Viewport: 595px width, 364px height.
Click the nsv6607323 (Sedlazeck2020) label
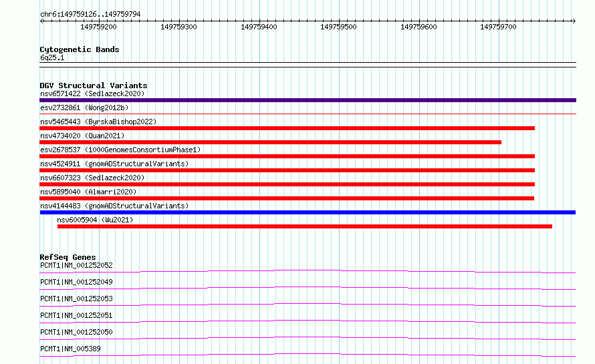(92, 178)
